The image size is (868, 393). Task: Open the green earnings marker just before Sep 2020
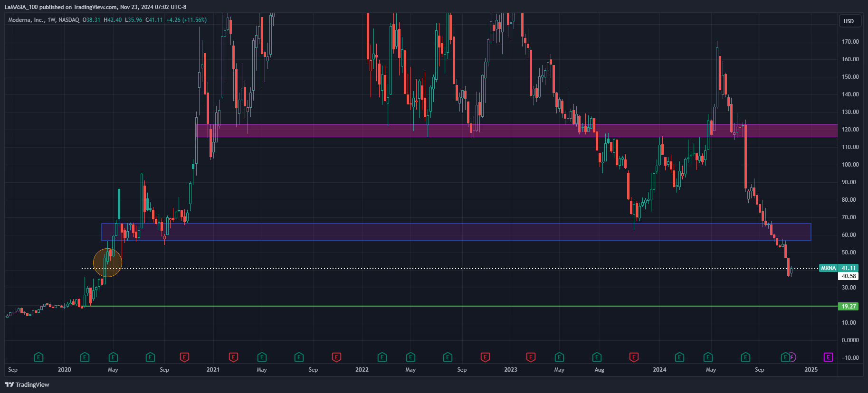(x=150, y=357)
